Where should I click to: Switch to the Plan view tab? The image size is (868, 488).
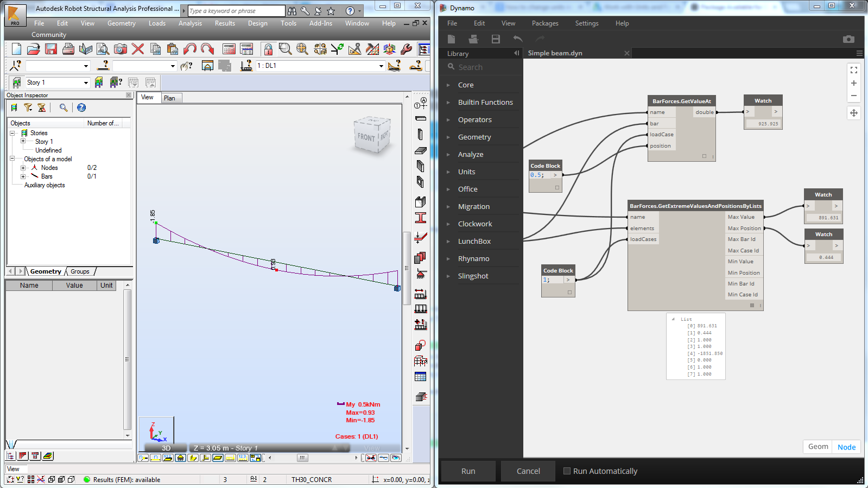click(170, 98)
